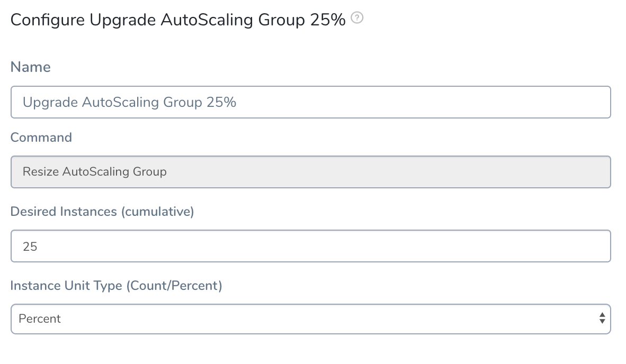
Task: Open the help tooltip beside the title
Action: point(357,18)
